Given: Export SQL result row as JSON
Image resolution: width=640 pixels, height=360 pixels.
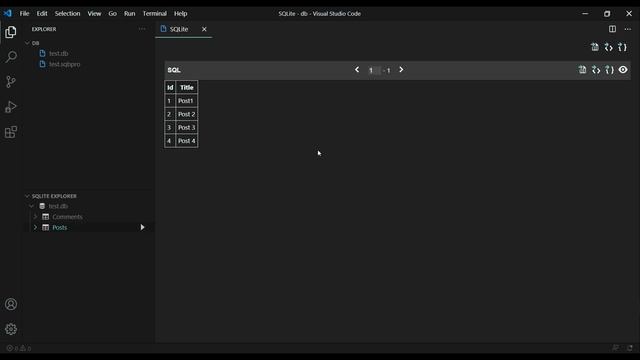Looking at the screenshot, I should 609,70.
